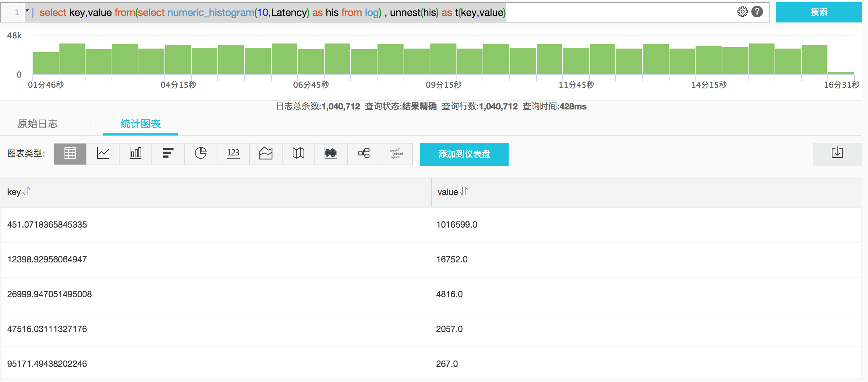Sort table by key column arrows
868x382 pixels.
tap(26, 191)
